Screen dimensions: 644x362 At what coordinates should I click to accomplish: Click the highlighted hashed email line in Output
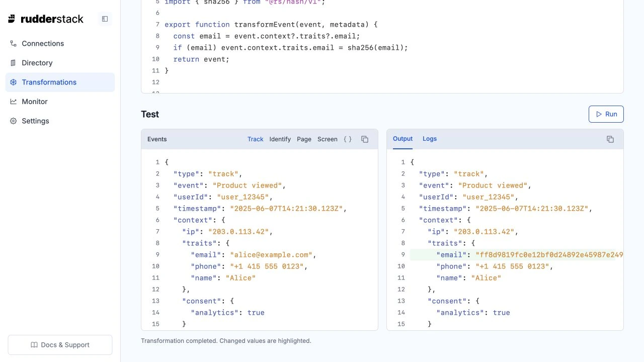coord(517,255)
